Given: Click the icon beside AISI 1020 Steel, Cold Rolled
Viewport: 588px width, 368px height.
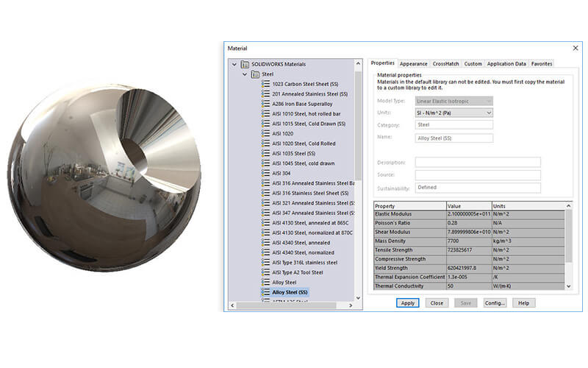Looking at the screenshot, I should (x=265, y=144).
